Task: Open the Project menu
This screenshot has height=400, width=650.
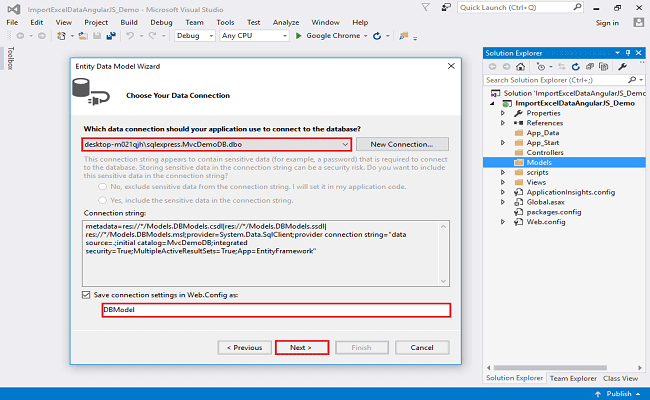Action: click(96, 22)
